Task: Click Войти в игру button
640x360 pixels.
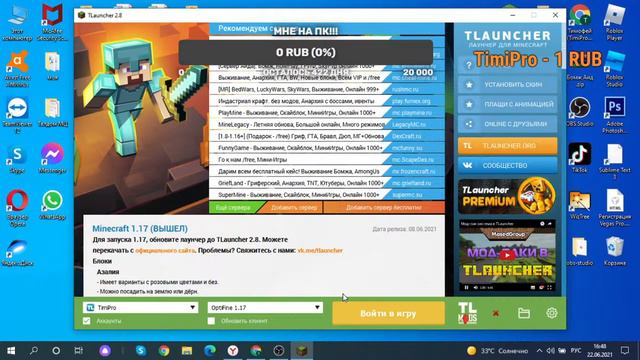Action: click(x=388, y=313)
